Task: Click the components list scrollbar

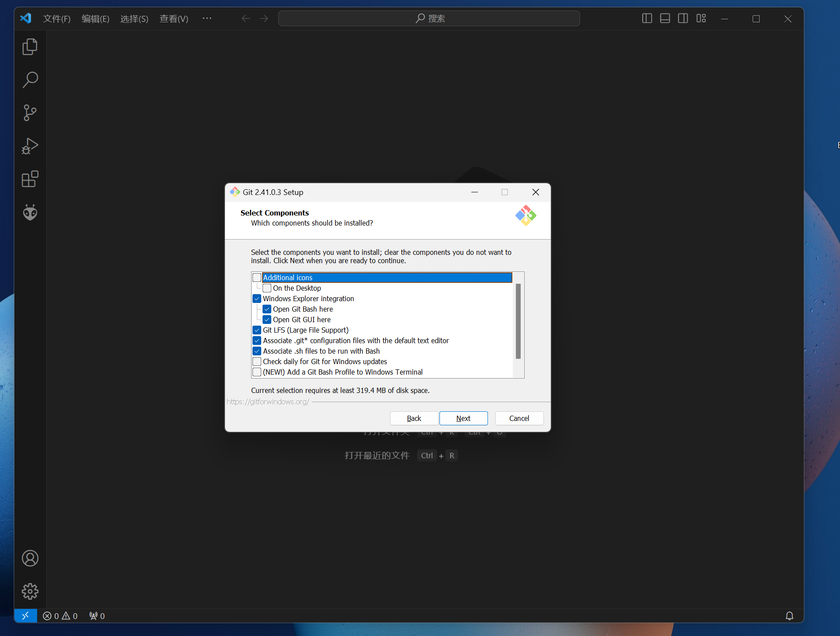Action: click(519, 321)
